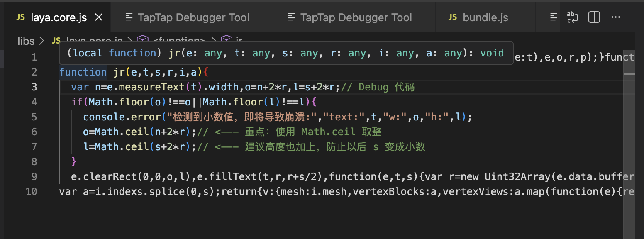Viewport: 644px width, 239px height.
Task: Select the jr symbol cube icon in breadcrumbs
Action: 226,40
